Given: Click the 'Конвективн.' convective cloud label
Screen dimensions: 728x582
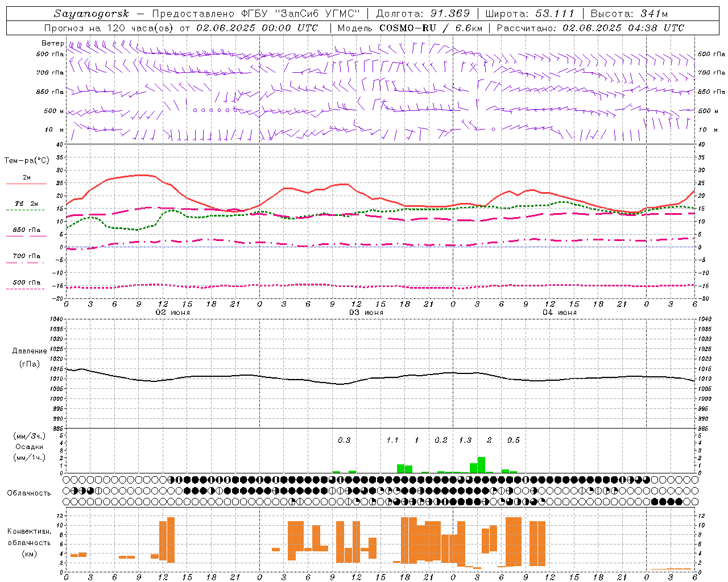Looking at the screenshot, I should pos(30,531).
